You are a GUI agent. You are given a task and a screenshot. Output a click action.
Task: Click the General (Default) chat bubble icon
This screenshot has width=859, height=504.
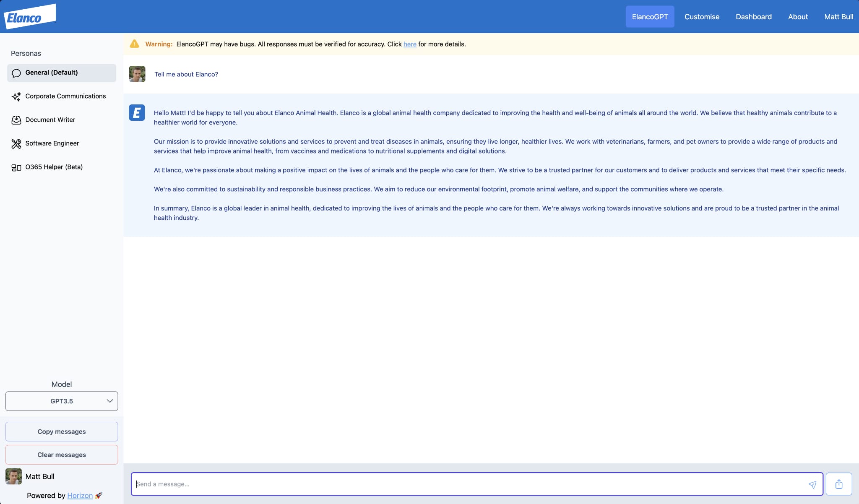(x=16, y=73)
